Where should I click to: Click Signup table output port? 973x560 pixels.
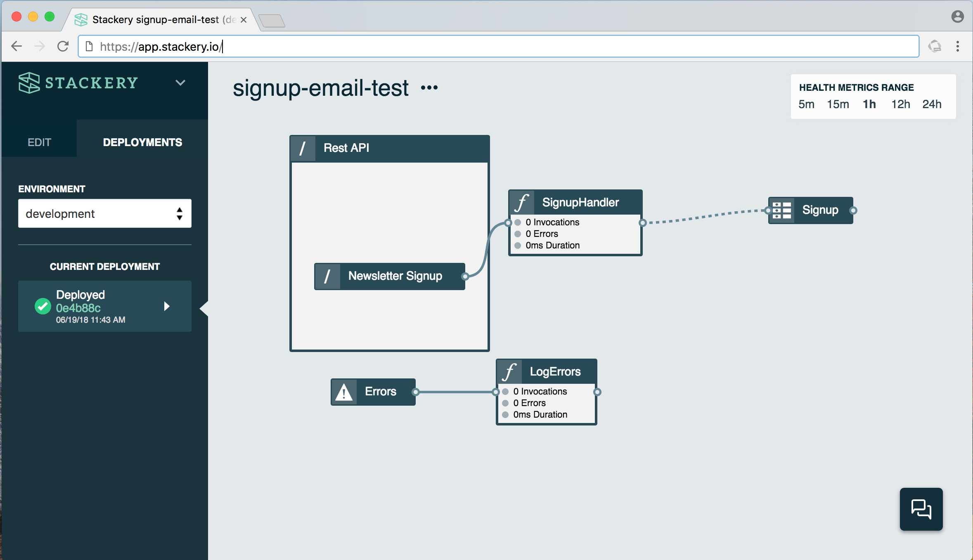[853, 210]
